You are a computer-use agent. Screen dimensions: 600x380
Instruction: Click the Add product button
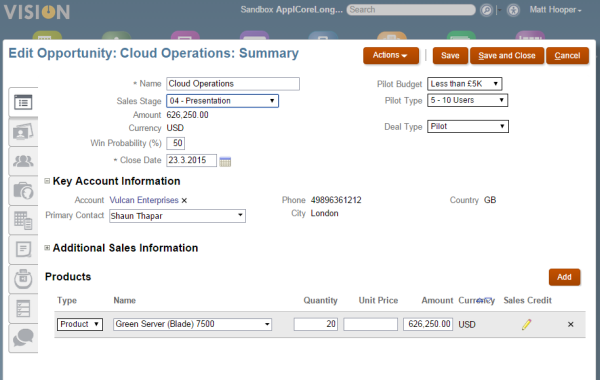564,277
